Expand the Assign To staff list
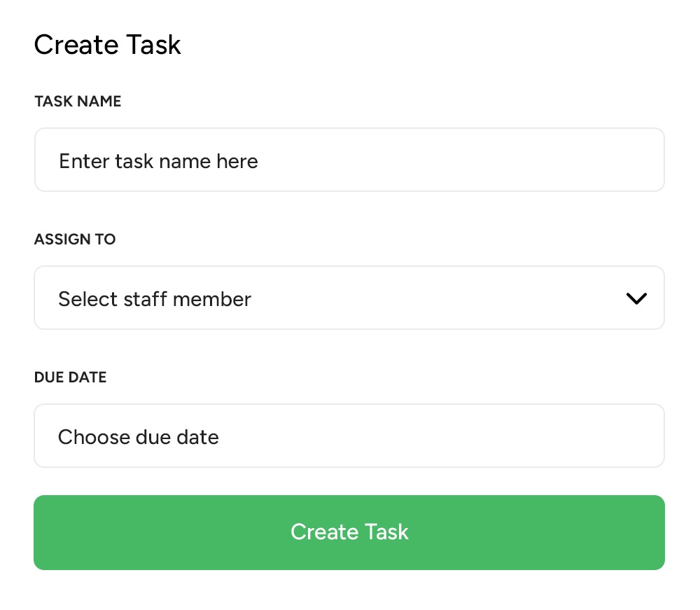Screen dimensions: 700x610 coord(349,298)
